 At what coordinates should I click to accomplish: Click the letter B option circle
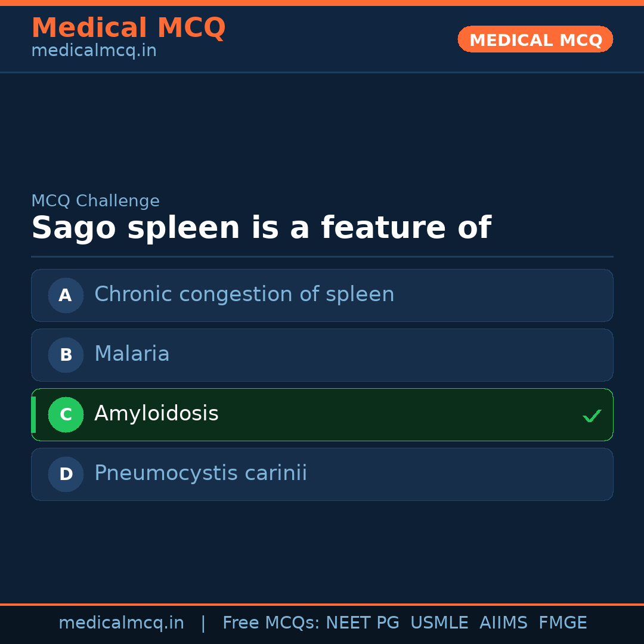click(x=66, y=355)
